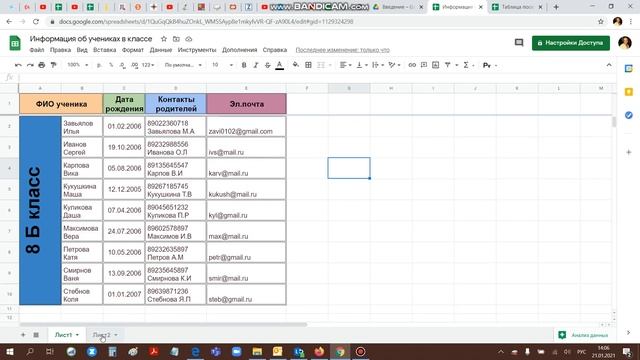Screen dimensions: 640x360
Task: Open the 123 number format dropdown
Action: coord(148,65)
